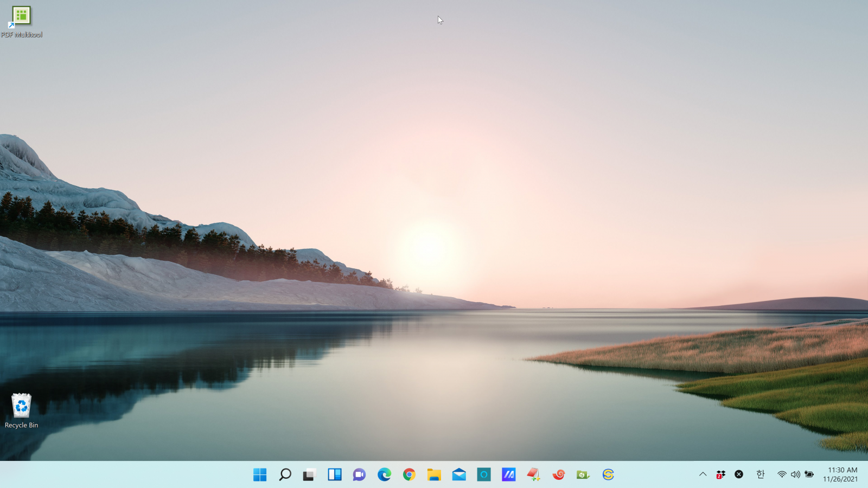Open the teal ring app in taskbar
The height and width of the screenshot is (488, 868).
pyautogui.click(x=484, y=475)
